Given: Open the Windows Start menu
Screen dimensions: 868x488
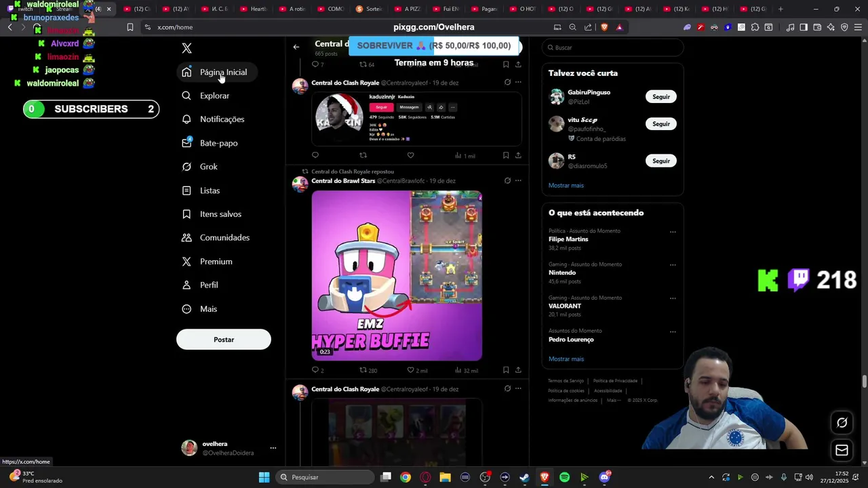Looking at the screenshot, I should pyautogui.click(x=264, y=477).
